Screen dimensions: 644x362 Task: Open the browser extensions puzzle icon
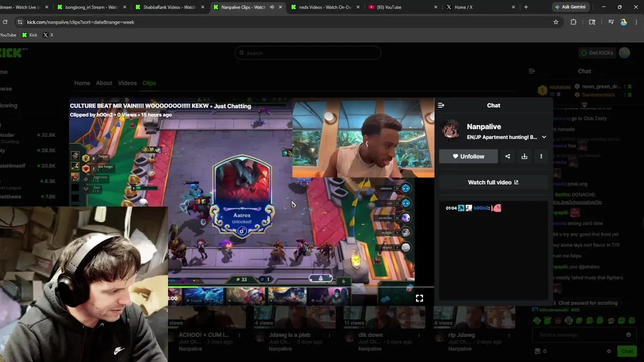[x=574, y=22]
